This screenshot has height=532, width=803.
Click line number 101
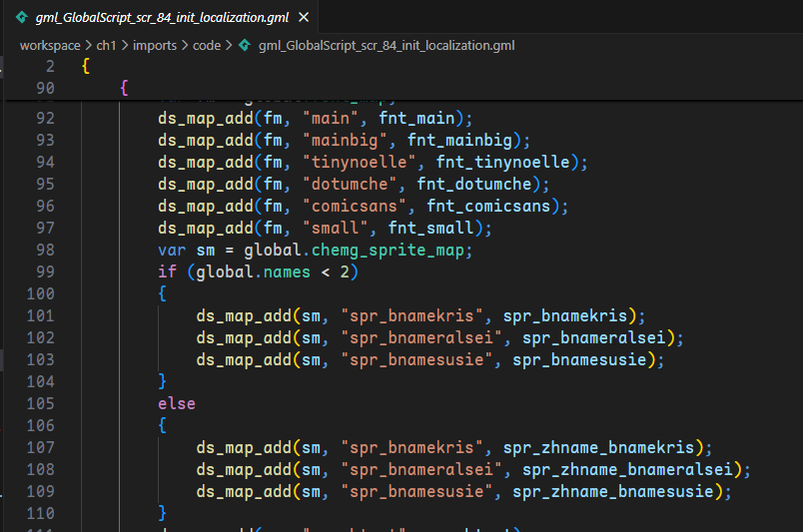(41, 316)
